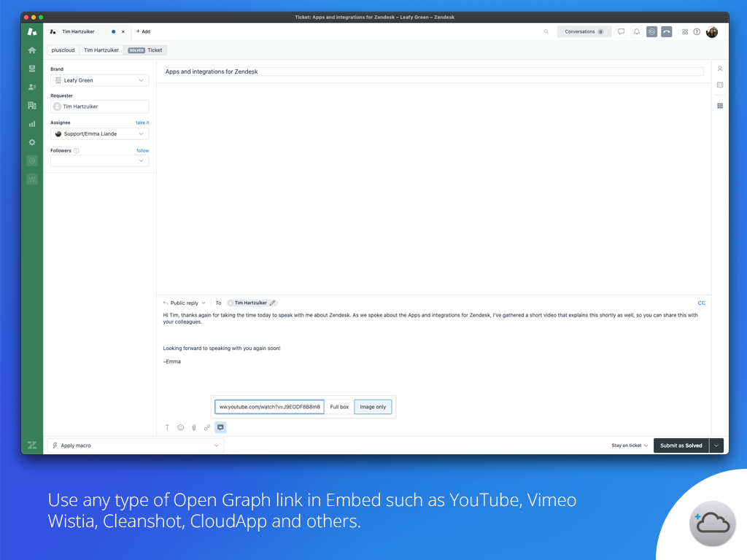Click the chat conversation icon in top bar

click(621, 31)
